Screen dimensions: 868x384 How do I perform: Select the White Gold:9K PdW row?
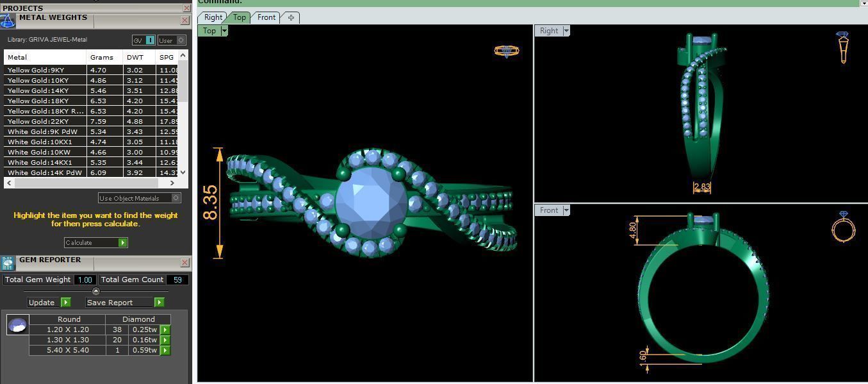tap(91, 131)
